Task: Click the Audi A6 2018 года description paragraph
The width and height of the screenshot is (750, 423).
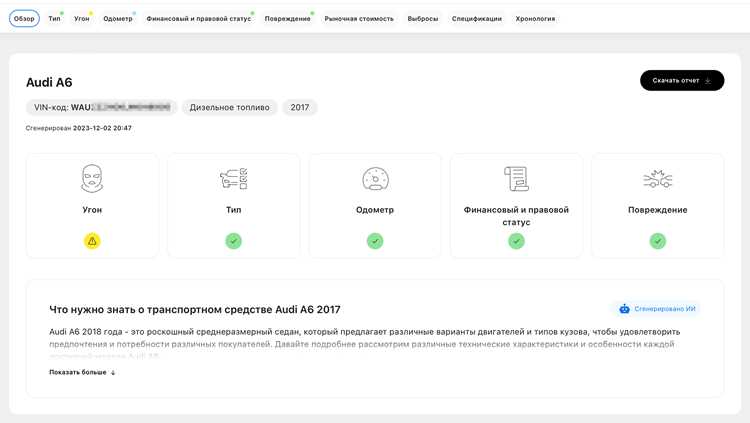Action: (x=364, y=344)
